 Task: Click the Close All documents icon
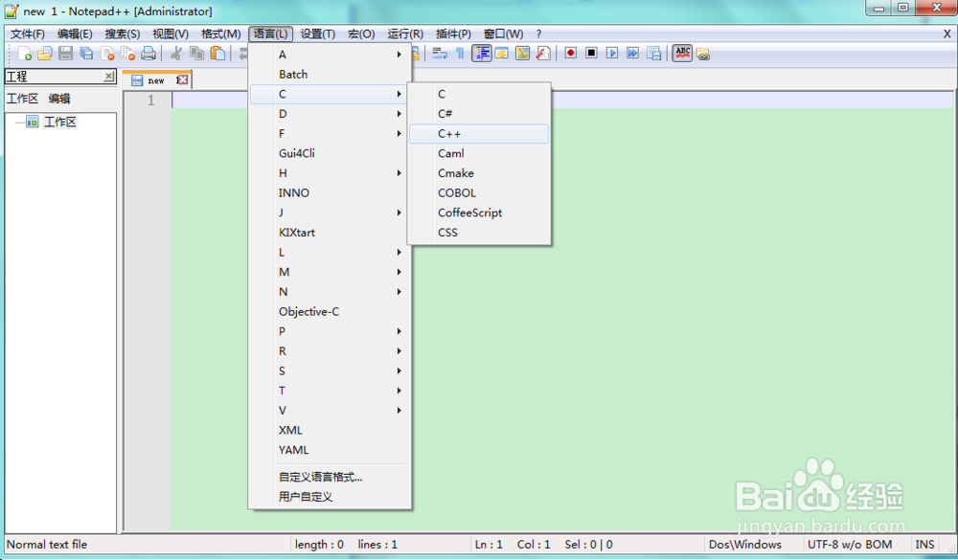tap(127, 54)
